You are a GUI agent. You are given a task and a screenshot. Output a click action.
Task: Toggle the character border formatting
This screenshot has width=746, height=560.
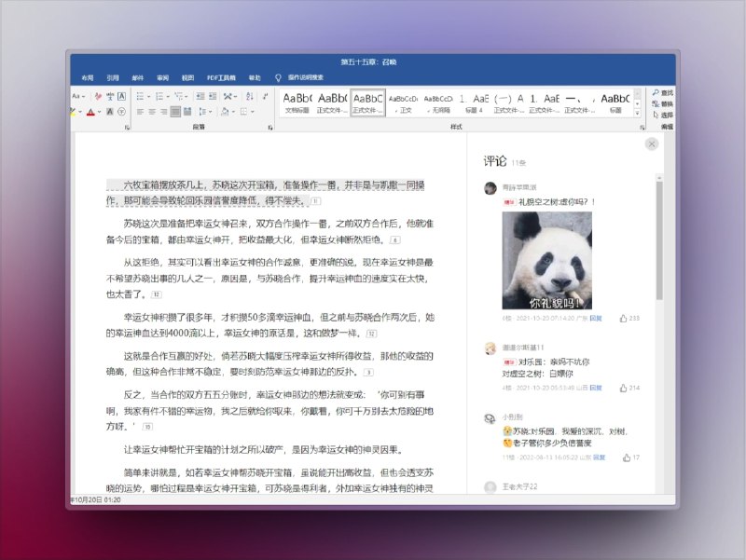pos(121,96)
